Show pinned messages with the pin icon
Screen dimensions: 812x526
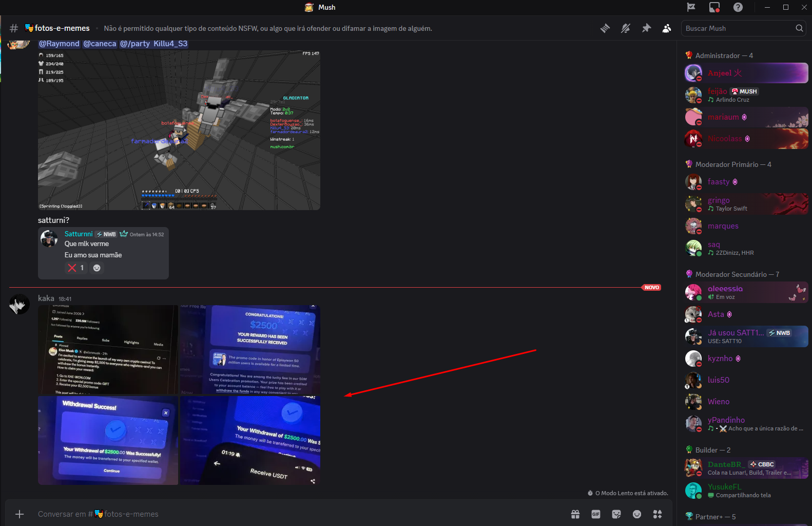[x=646, y=28]
